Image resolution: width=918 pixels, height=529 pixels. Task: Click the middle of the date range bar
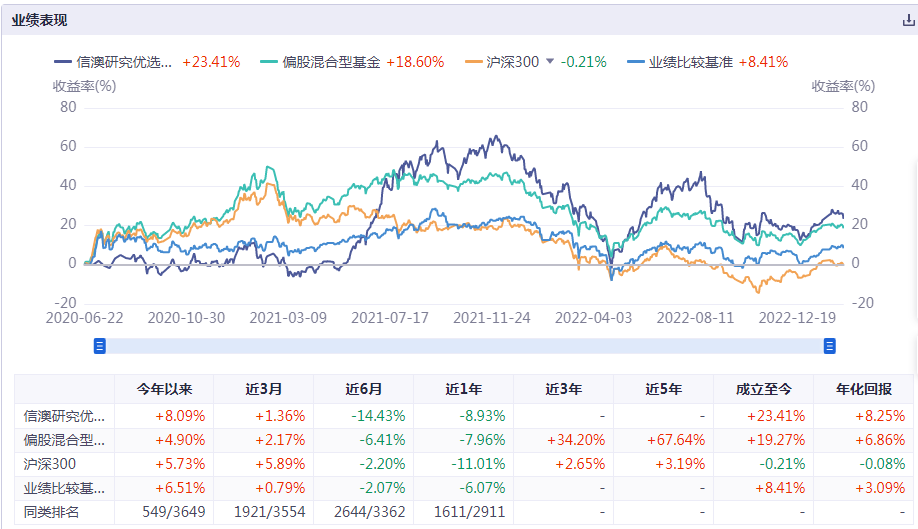[464, 346]
